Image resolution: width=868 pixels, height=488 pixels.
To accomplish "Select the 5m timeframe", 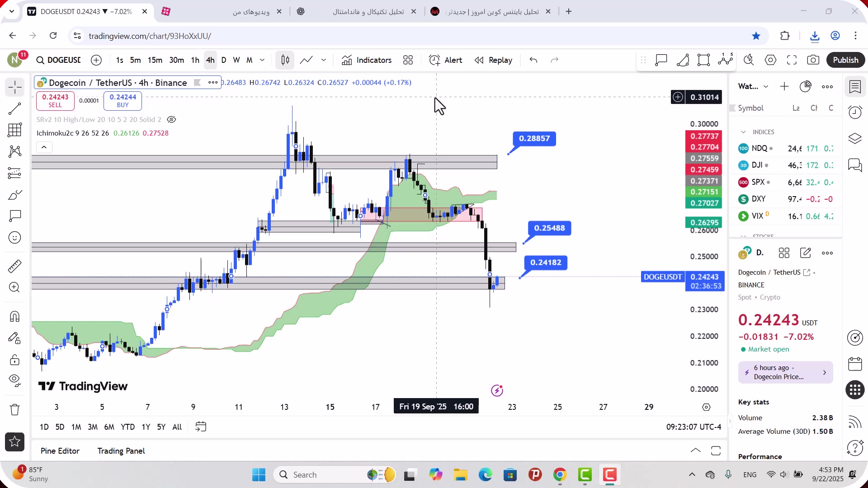I will (135, 60).
